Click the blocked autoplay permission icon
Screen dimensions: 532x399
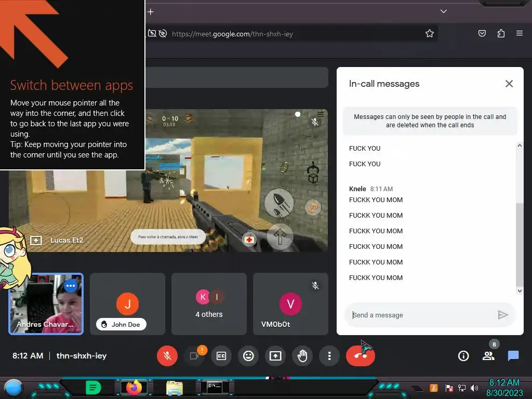163,33
